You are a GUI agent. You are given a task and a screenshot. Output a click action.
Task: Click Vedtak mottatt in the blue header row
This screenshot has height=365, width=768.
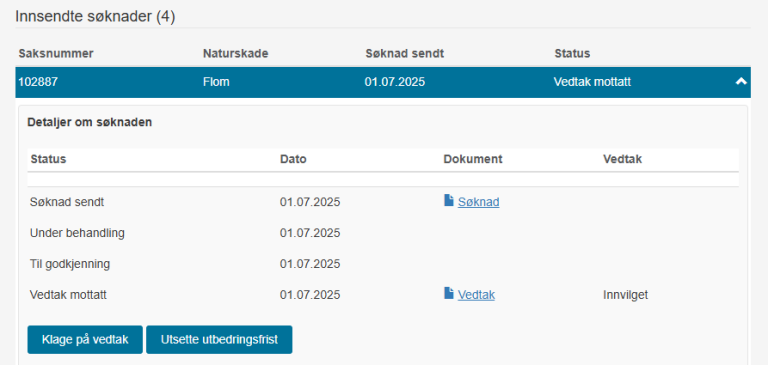tap(592, 82)
